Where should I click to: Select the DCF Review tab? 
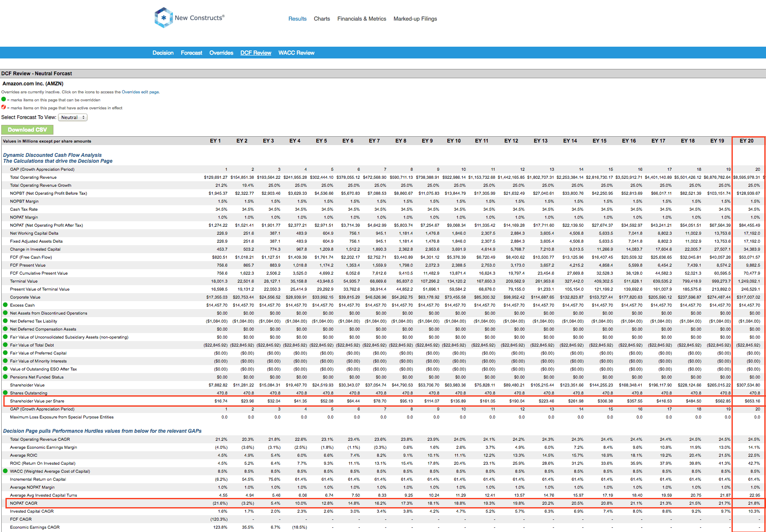(x=256, y=53)
